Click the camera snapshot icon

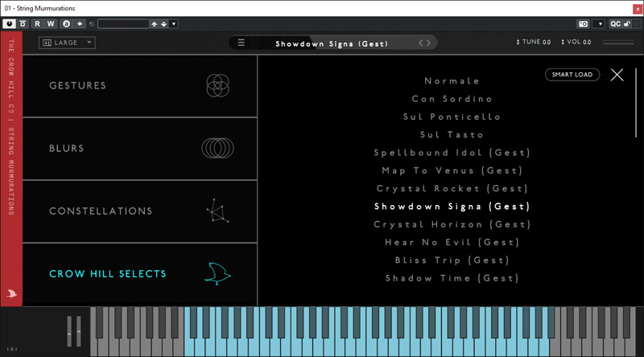pos(583,23)
